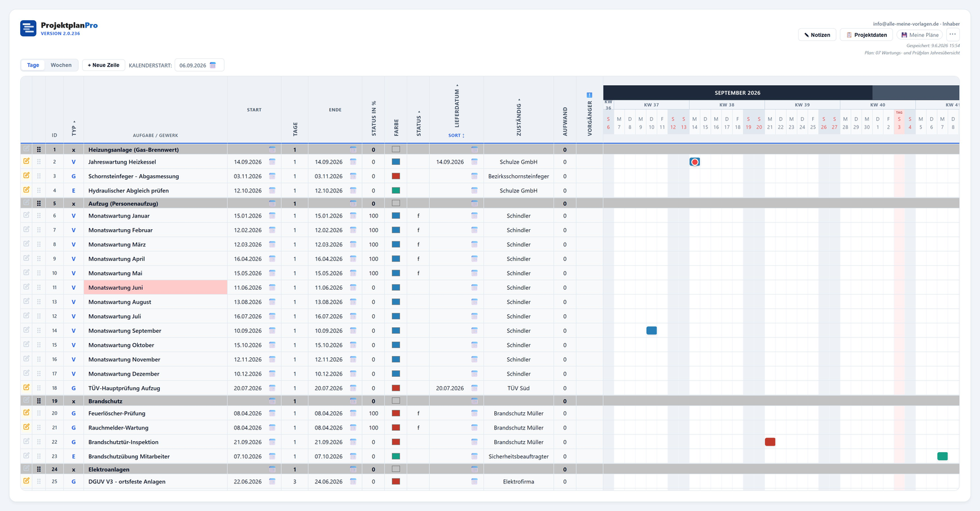Open type selector x for Brandschutz group

pos(73,401)
